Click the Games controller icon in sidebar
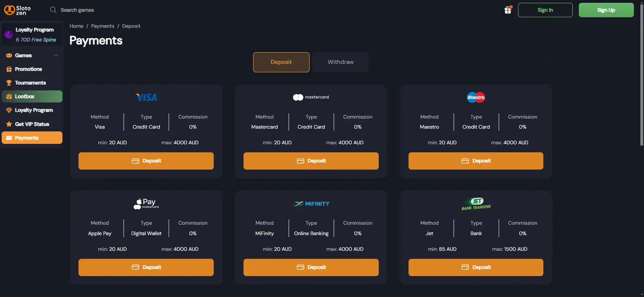Screen dimensions: 644x297 click(9, 55)
